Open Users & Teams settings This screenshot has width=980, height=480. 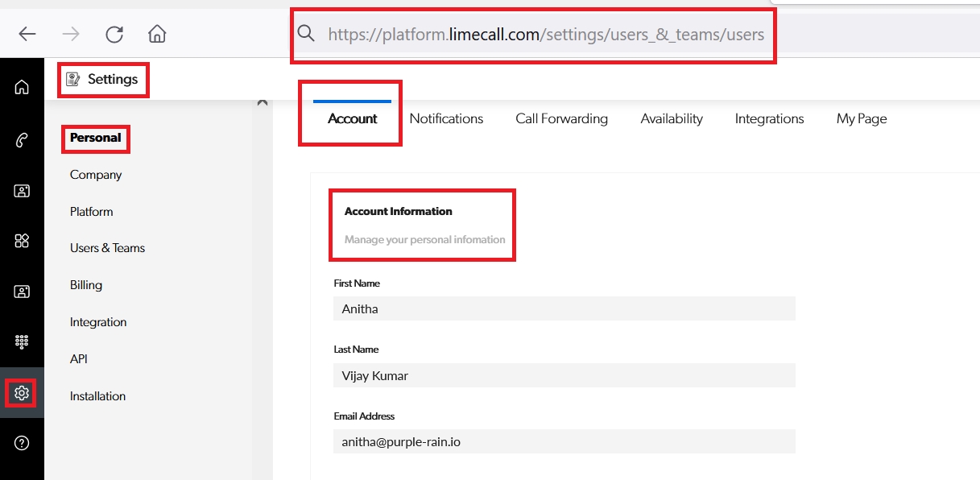107,248
